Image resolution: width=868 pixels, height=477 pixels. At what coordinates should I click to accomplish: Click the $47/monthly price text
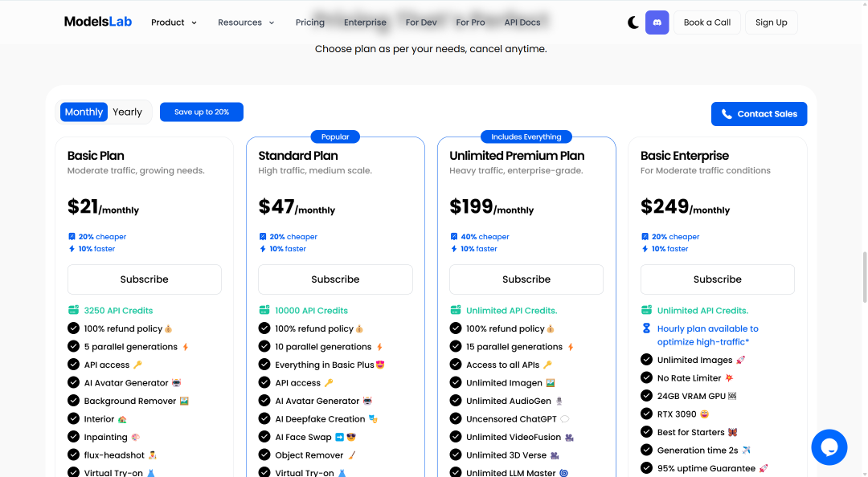click(x=297, y=207)
